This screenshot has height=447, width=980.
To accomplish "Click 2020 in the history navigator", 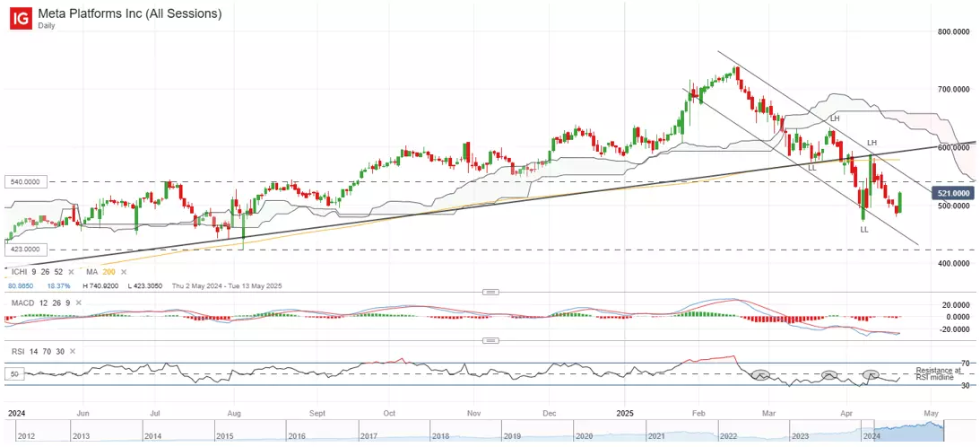I will (x=585, y=435).
